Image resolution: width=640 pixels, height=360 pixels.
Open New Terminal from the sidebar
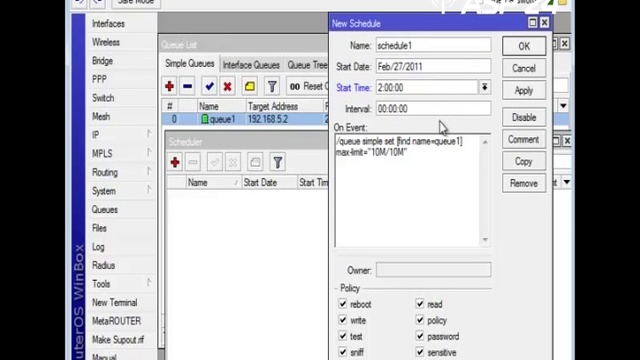[115, 302]
